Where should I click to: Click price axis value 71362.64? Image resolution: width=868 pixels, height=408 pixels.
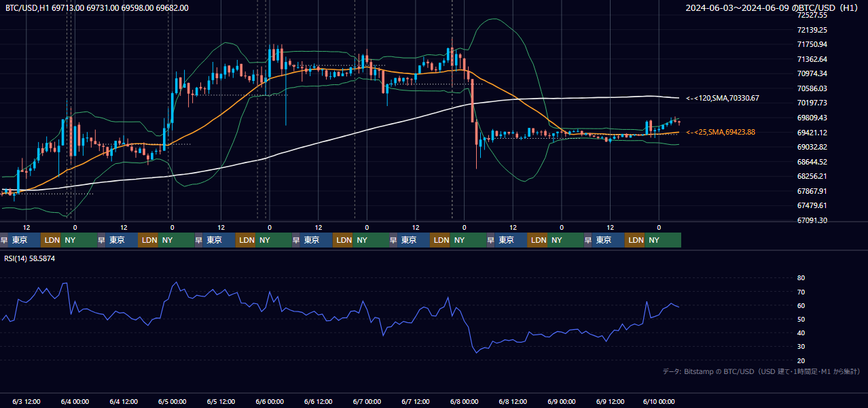(813, 58)
